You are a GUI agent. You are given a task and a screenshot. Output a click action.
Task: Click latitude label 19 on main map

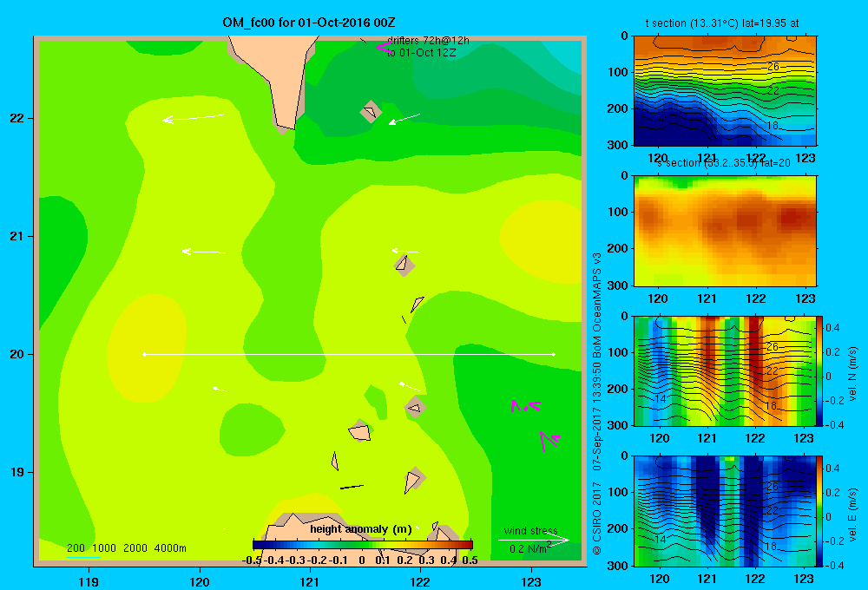(17, 472)
